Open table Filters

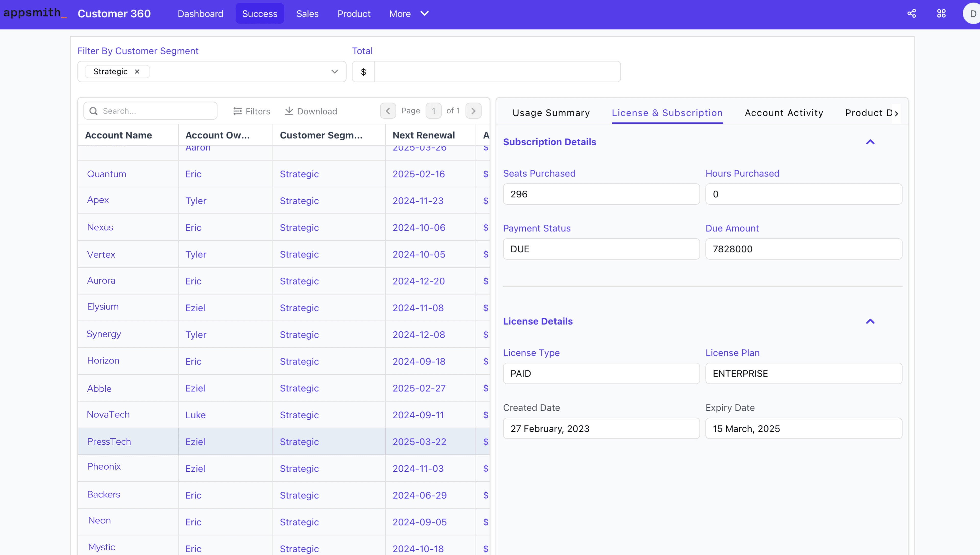point(252,111)
